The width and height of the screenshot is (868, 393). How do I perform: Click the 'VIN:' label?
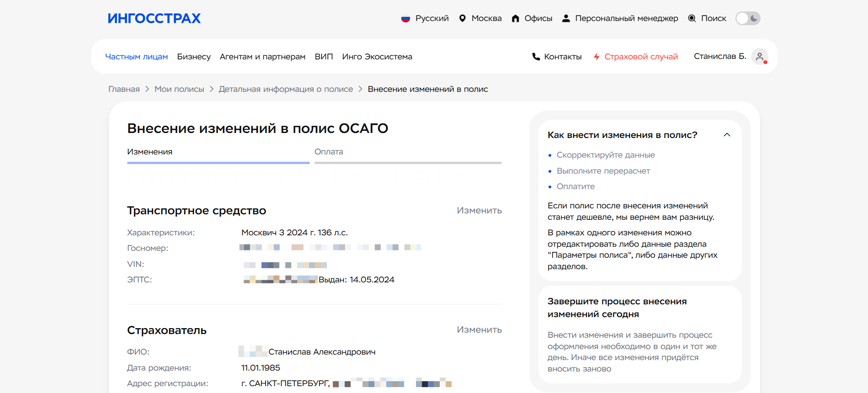135,264
